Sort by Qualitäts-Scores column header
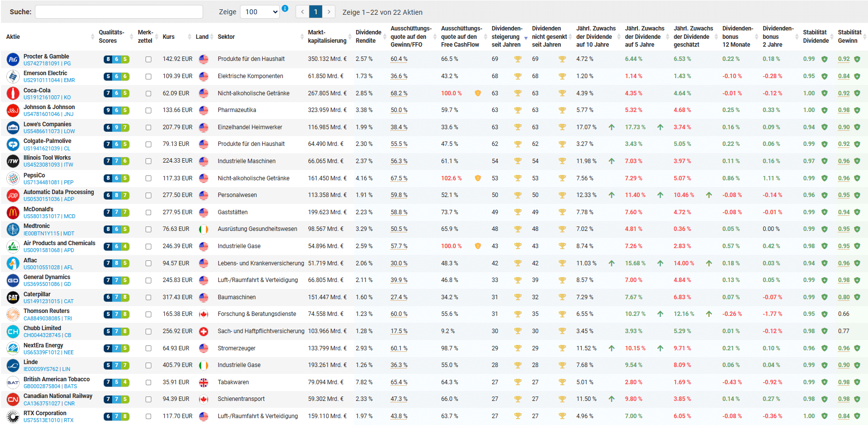The height and width of the screenshot is (425, 868). coord(112,37)
